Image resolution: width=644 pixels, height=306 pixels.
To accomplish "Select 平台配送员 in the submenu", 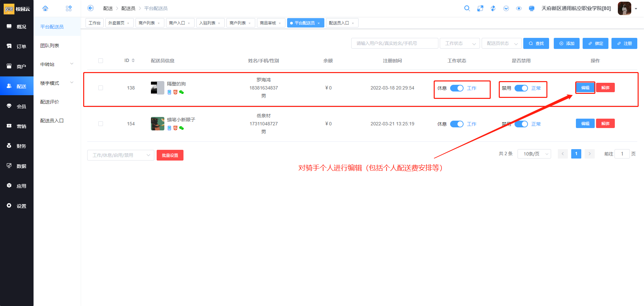I will 57,27.
